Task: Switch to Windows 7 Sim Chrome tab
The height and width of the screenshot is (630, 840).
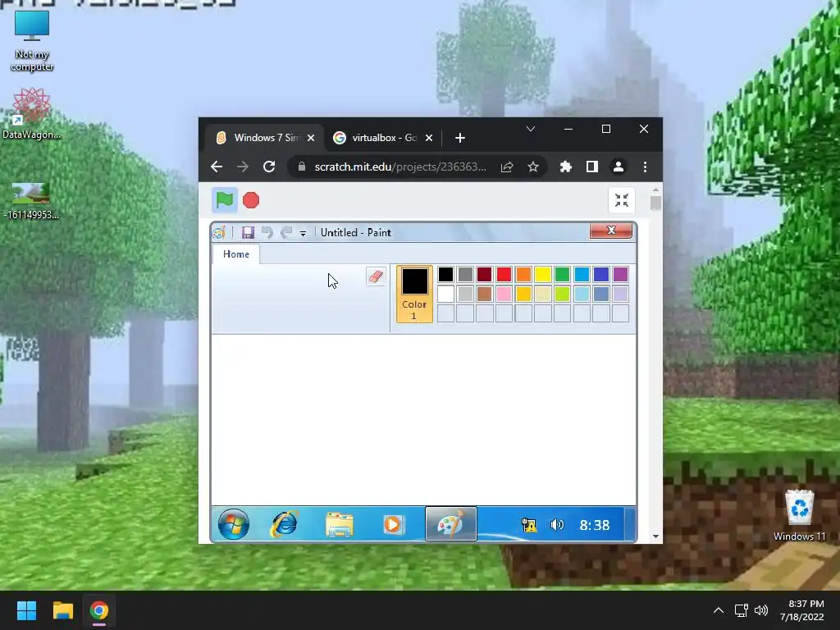Action: tap(265, 138)
